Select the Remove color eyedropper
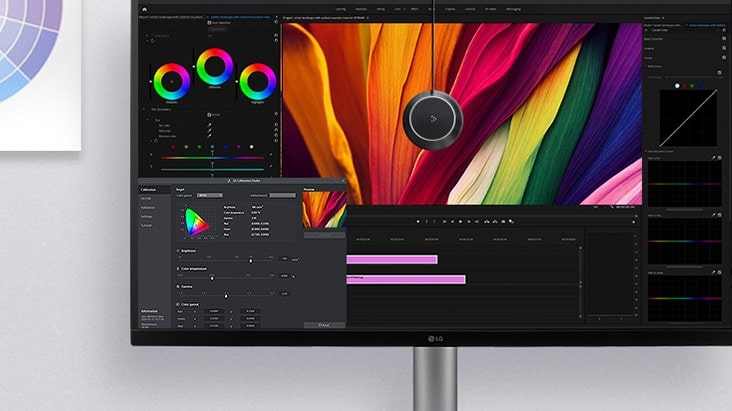This screenshot has width=732, height=411. pyautogui.click(x=209, y=136)
